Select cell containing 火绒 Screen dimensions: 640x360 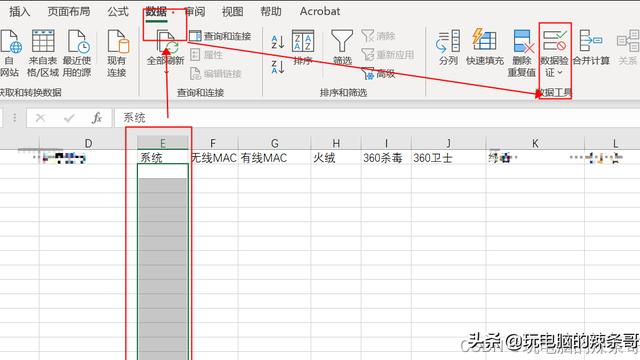(x=336, y=158)
